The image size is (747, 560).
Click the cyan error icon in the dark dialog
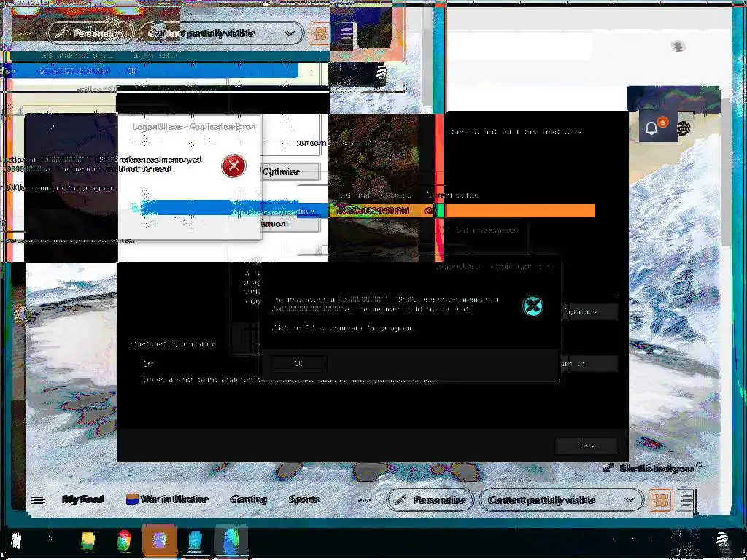[533, 306]
